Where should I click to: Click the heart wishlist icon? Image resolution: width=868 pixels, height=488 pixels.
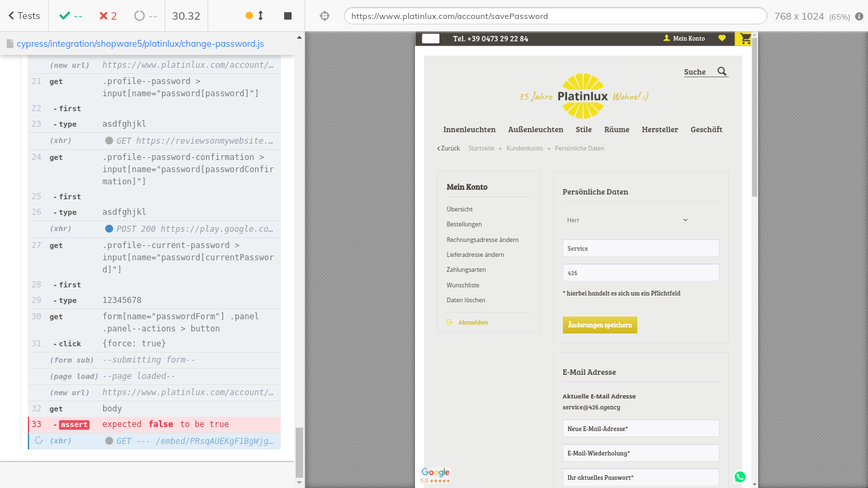[x=722, y=39]
